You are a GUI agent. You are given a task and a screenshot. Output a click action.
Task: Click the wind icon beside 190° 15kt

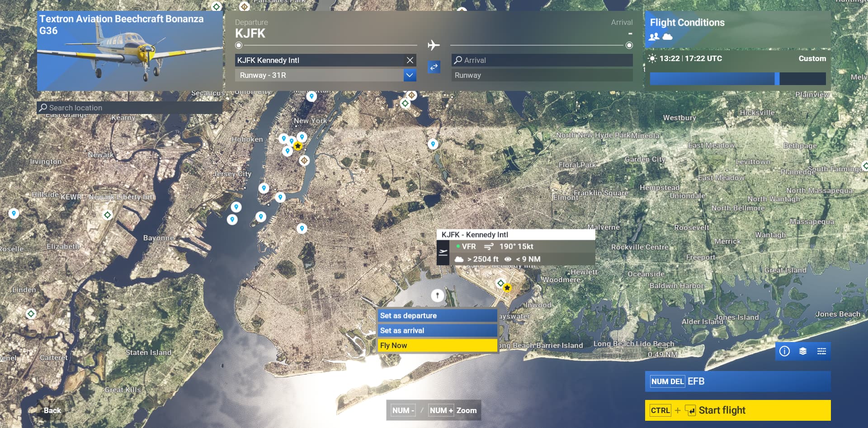click(489, 247)
